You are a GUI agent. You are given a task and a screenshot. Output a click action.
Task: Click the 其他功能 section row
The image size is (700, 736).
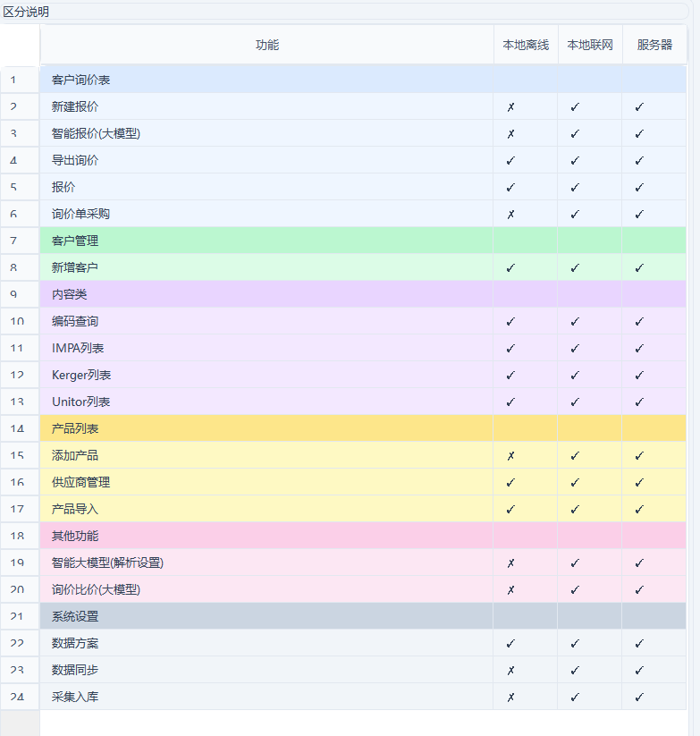point(363,536)
